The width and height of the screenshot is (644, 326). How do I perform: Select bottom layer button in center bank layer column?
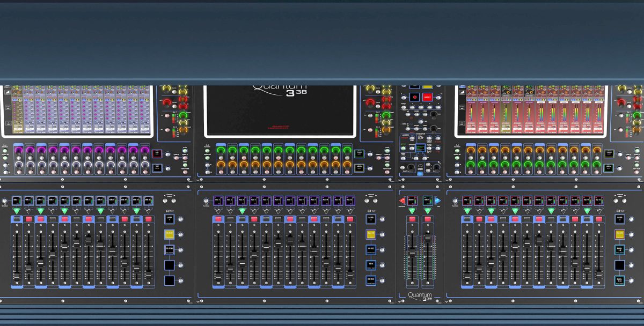click(x=371, y=279)
